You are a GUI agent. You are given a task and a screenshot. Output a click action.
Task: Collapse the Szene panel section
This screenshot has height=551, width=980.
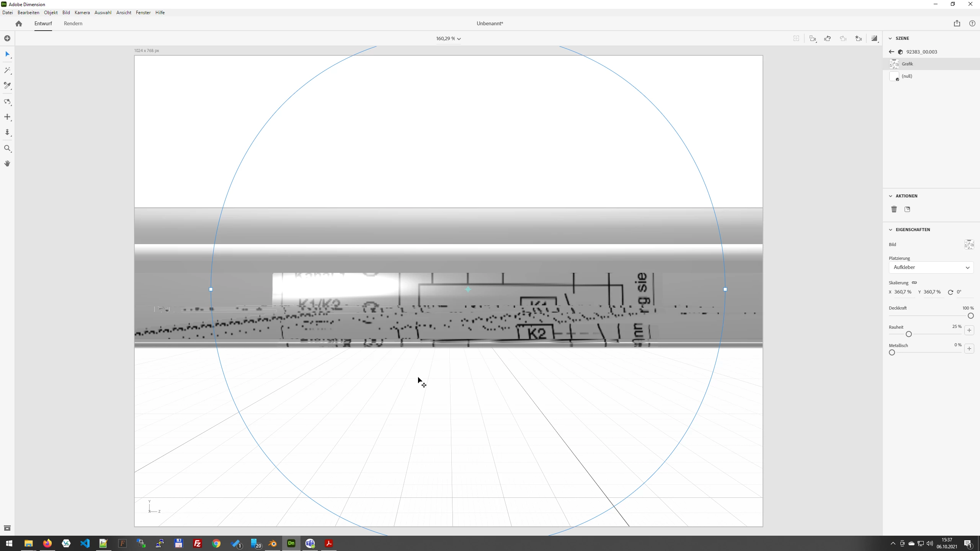(x=890, y=38)
